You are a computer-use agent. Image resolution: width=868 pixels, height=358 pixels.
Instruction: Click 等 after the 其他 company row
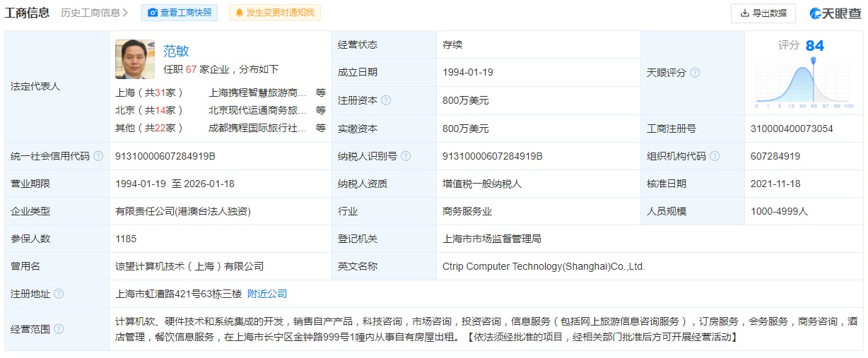coord(321,128)
